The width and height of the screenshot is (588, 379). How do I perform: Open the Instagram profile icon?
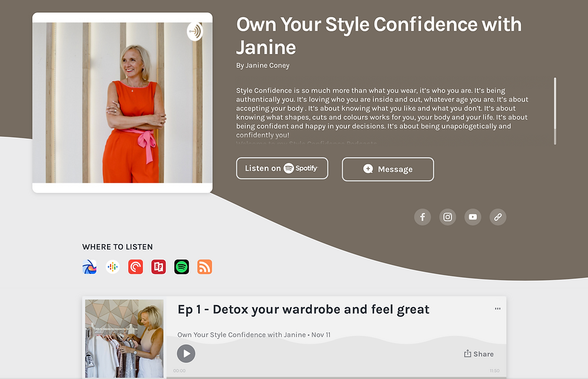coord(447,217)
